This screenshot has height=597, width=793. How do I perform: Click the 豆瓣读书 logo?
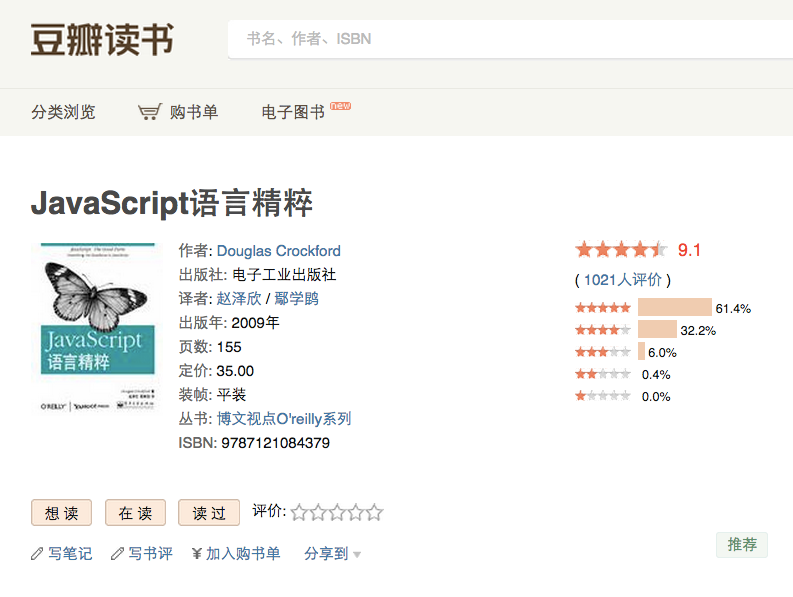point(102,39)
